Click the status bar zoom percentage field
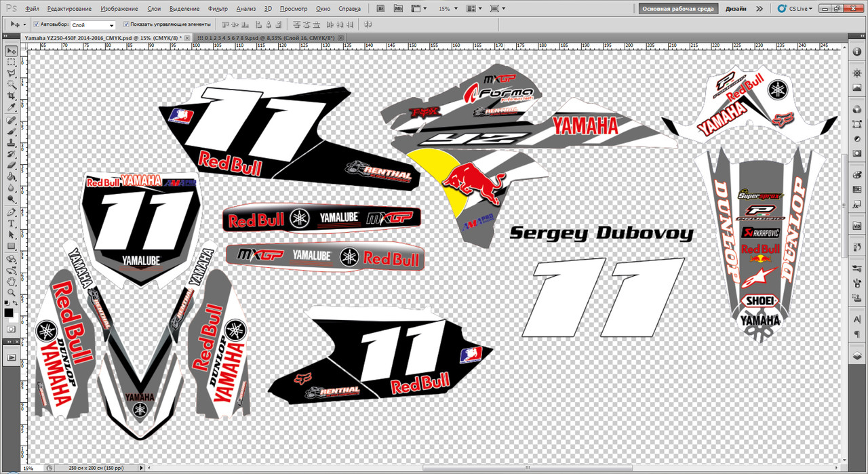 click(32, 468)
